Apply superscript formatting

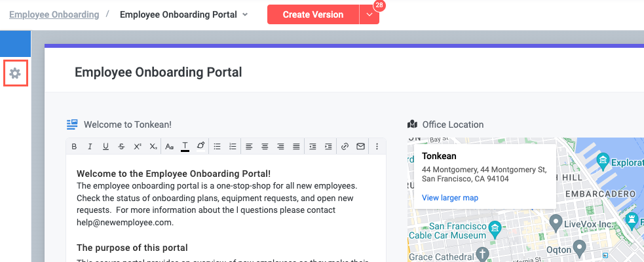click(x=138, y=146)
